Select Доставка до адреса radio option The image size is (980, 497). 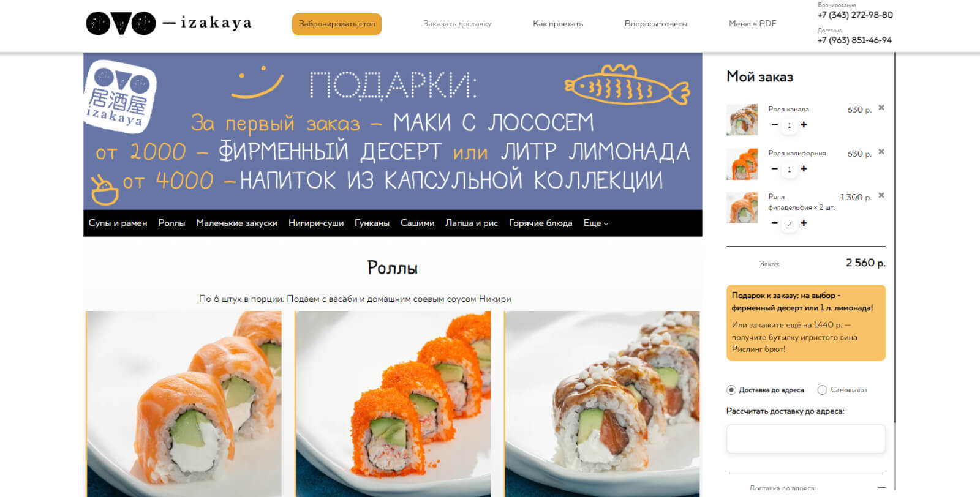tap(731, 390)
